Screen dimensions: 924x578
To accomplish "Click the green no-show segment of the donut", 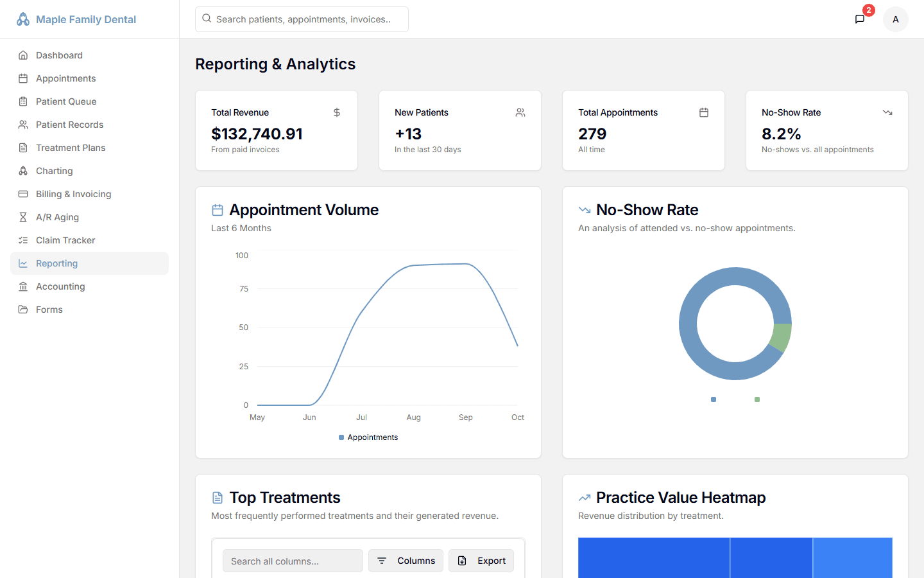I will (x=782, y=337).
